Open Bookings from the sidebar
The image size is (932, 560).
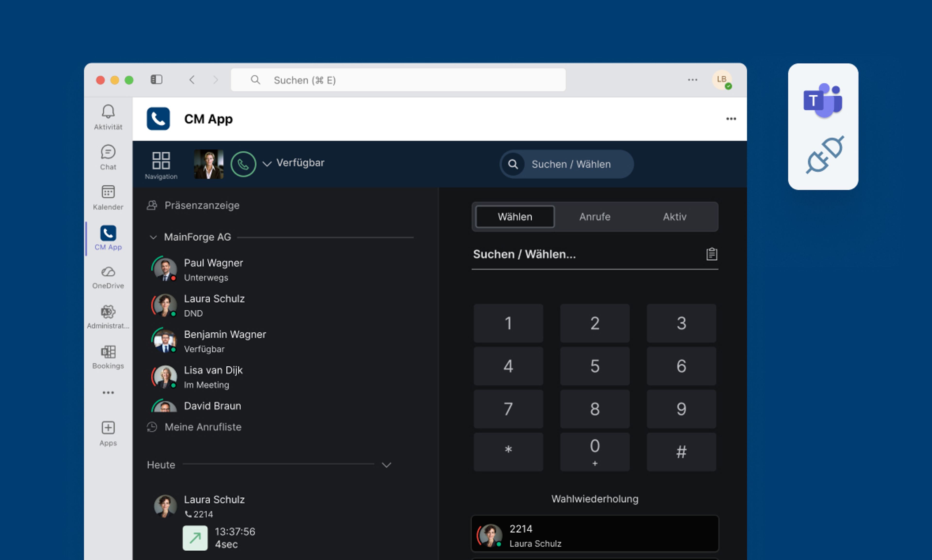pos(108,357)
